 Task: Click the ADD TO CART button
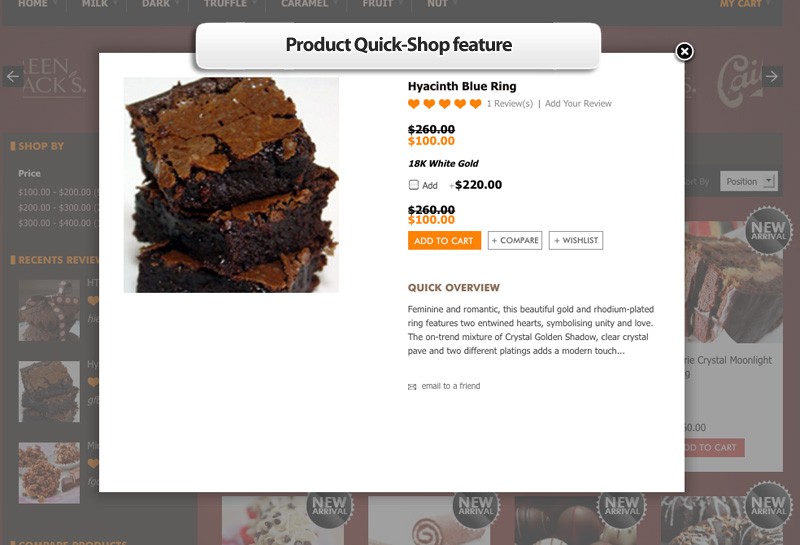[444, 240]
